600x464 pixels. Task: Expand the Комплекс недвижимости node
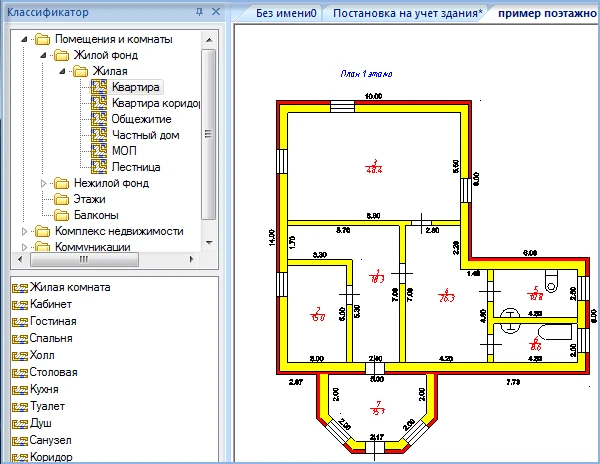pyautogui.click(x=24, y=231)
